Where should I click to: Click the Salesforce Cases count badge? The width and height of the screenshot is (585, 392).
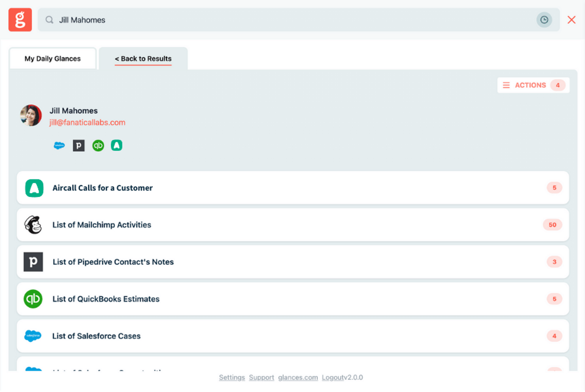(554, 336)
